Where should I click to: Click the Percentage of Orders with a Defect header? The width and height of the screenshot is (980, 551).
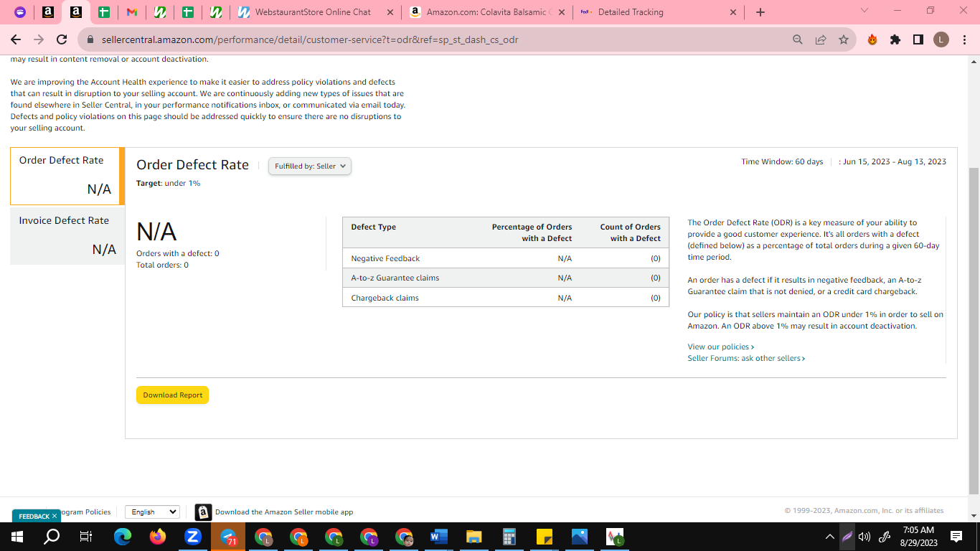(532, 232)
